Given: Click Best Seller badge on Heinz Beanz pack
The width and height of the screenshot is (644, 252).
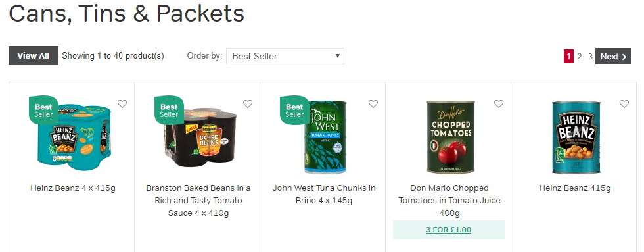Looking at the screenshot, I should [43, 110].
